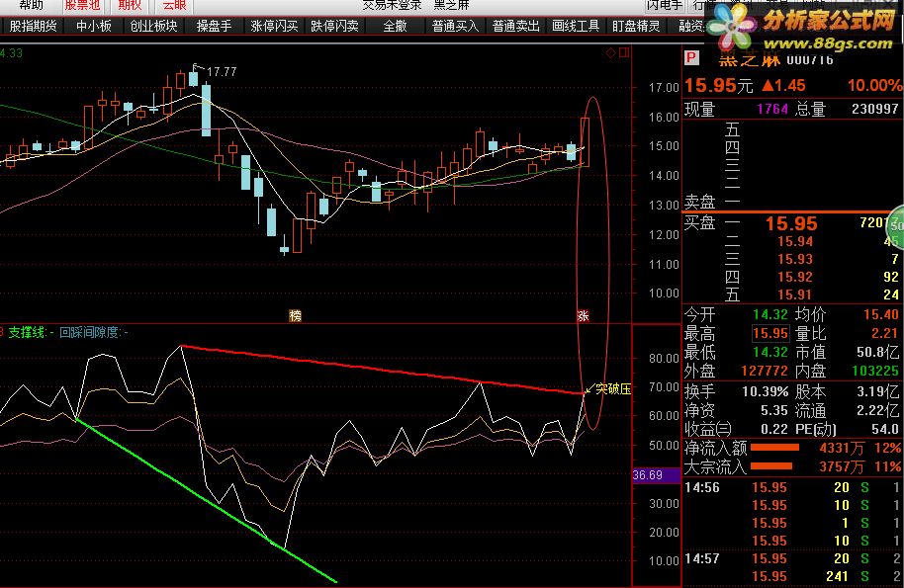Click the 均价 value 15.40
904x588 pixels.
coord(881,314)
